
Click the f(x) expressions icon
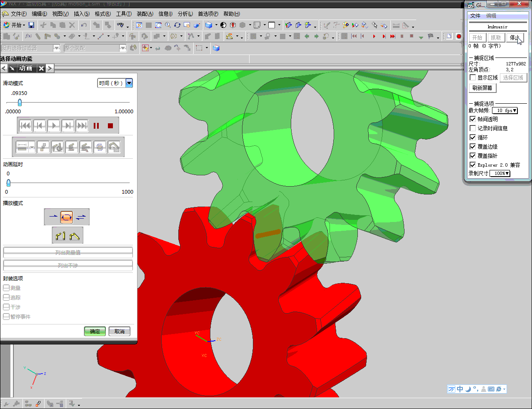tap(28, 36)
